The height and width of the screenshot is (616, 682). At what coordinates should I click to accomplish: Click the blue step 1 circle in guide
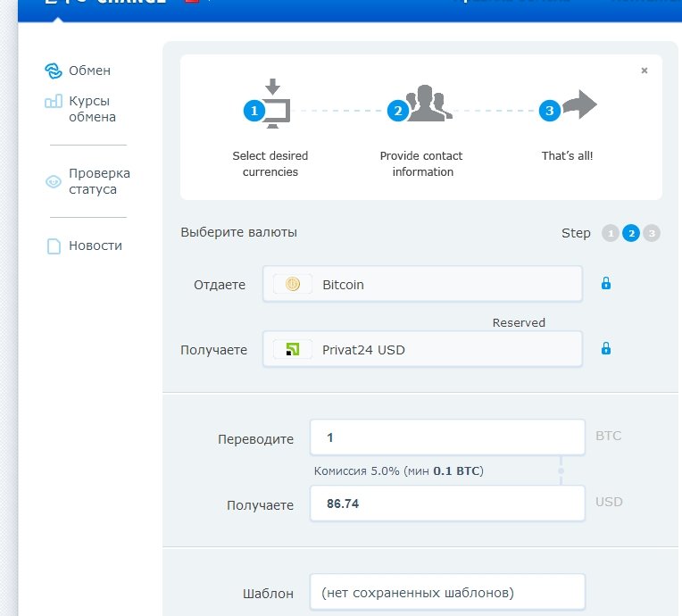point(254,111)
